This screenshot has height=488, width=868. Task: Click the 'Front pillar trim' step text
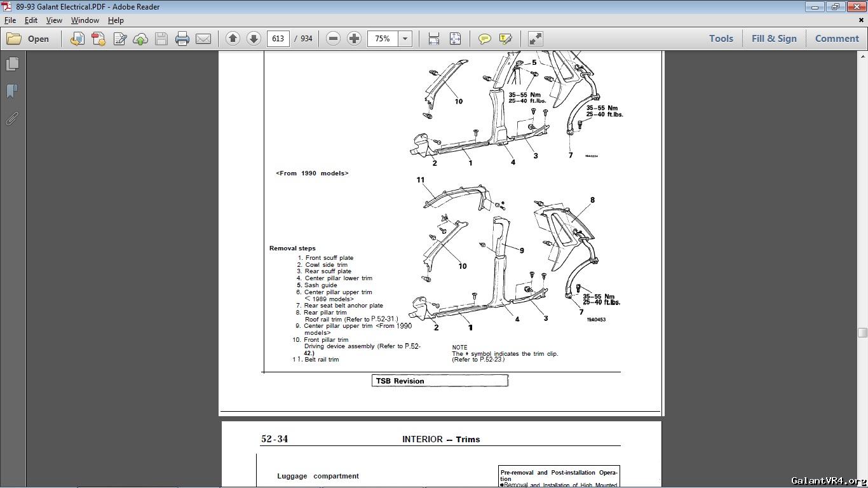click(x=326, y=340)
